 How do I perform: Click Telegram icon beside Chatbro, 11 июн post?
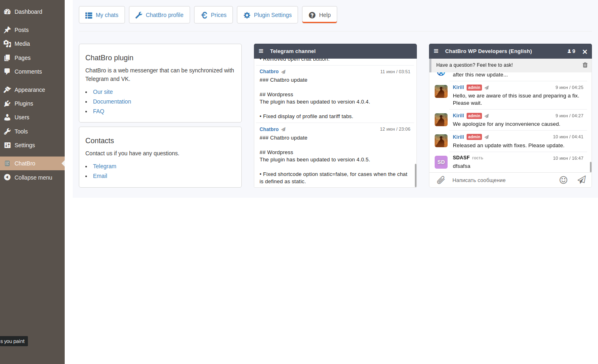(283, 72)
